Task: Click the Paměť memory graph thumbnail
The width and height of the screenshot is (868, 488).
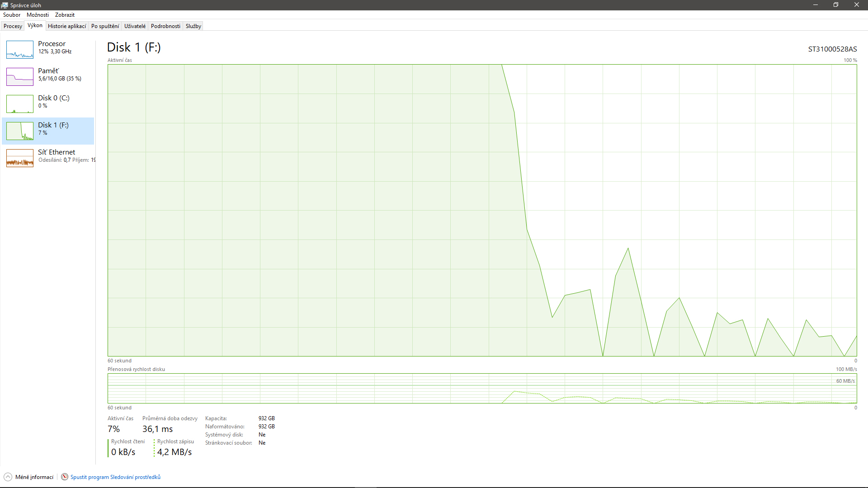Action: [x=20, y=77]
